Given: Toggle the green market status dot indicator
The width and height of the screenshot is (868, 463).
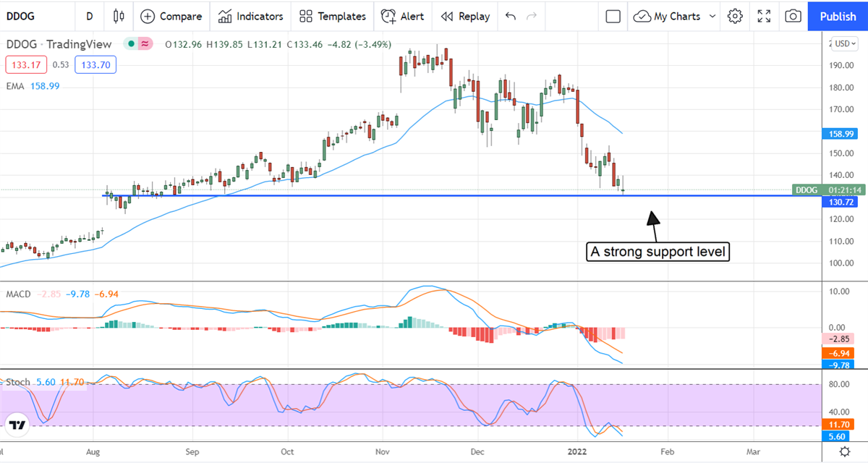Looking at the screenshot, I should coord(130,44).
